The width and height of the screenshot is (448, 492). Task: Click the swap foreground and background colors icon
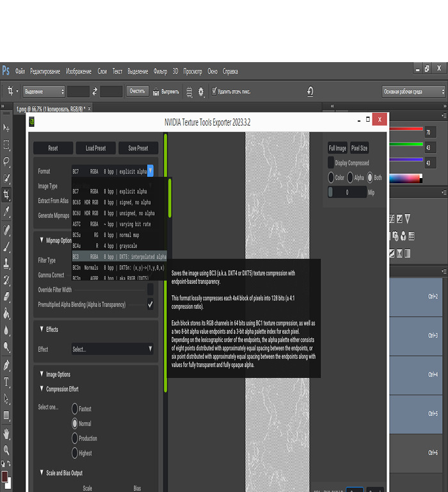(9, 463)
